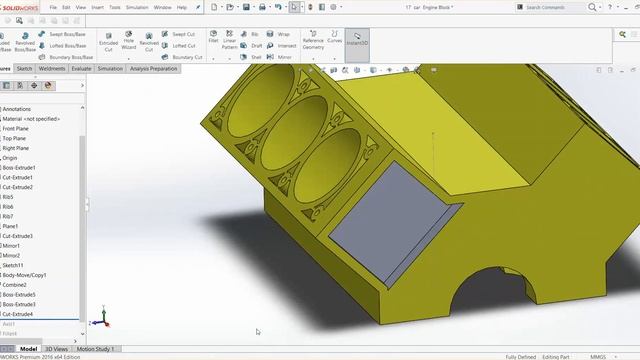Expand the Linear Pattern dropdown arrow
This screenshot has width=640, height=360.
click(x=229, y=59)
